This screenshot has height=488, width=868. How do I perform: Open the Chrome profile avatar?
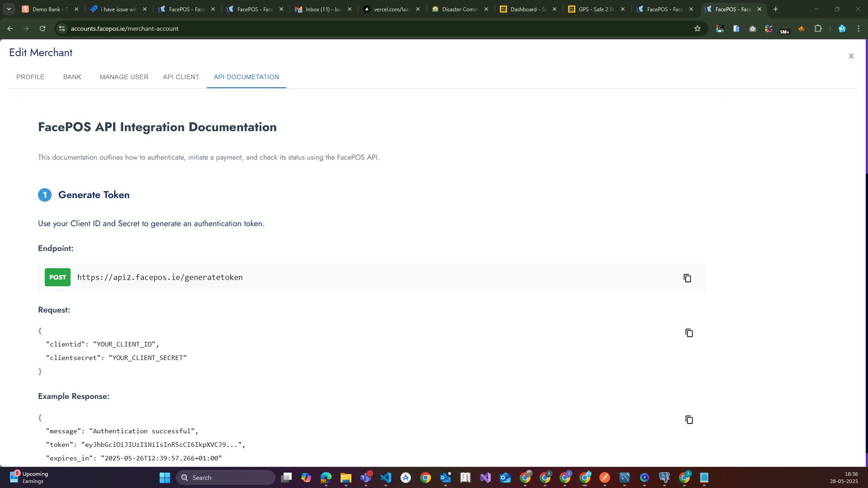point(842,28)
